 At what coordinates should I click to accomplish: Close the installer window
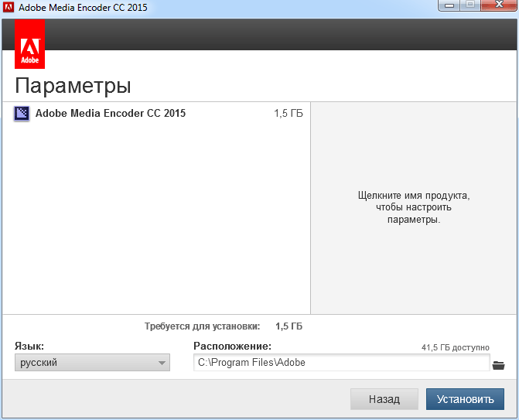[x=499, y=5]
